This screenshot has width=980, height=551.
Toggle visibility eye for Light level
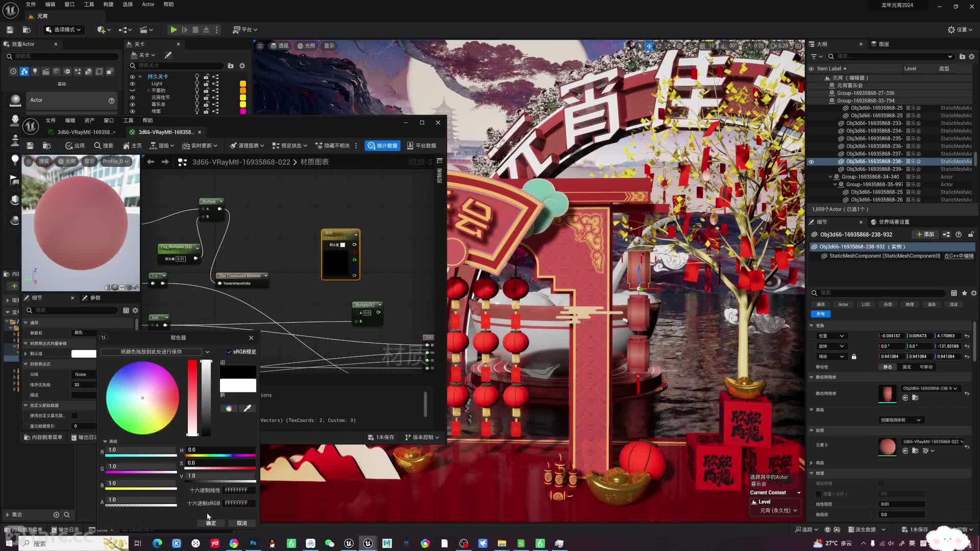pyautogui.click(x=132, y=84)
